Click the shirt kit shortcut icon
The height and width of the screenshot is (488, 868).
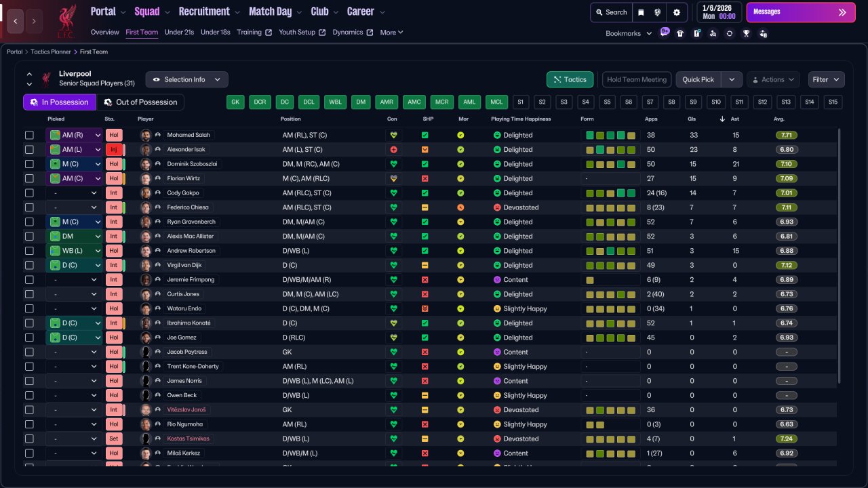680,33
